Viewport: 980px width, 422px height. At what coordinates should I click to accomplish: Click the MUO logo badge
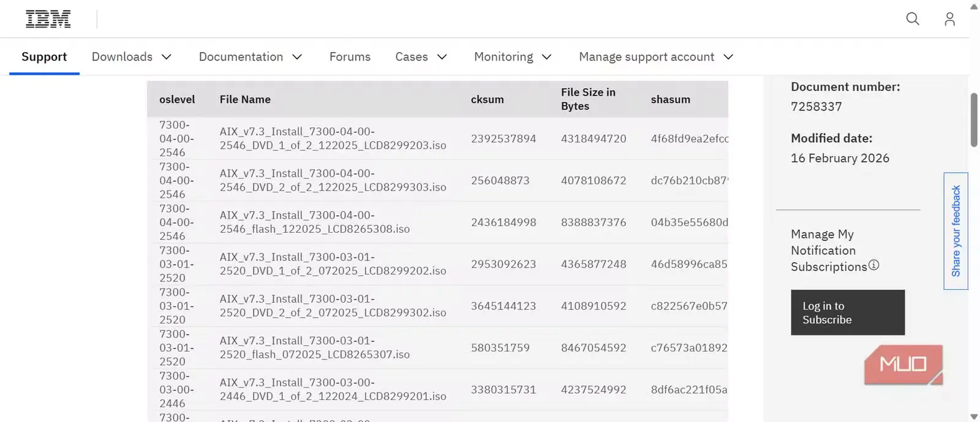903,365
